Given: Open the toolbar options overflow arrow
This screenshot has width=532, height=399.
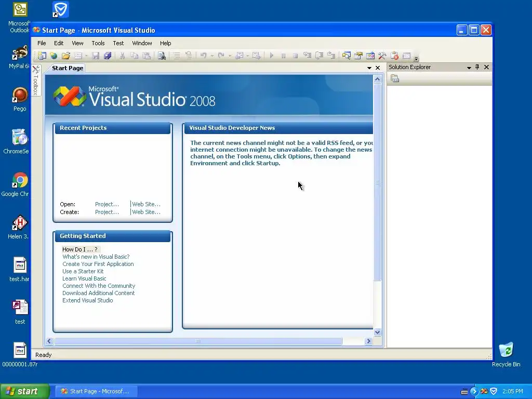Looking at the screenshot, I should point(416,58).
